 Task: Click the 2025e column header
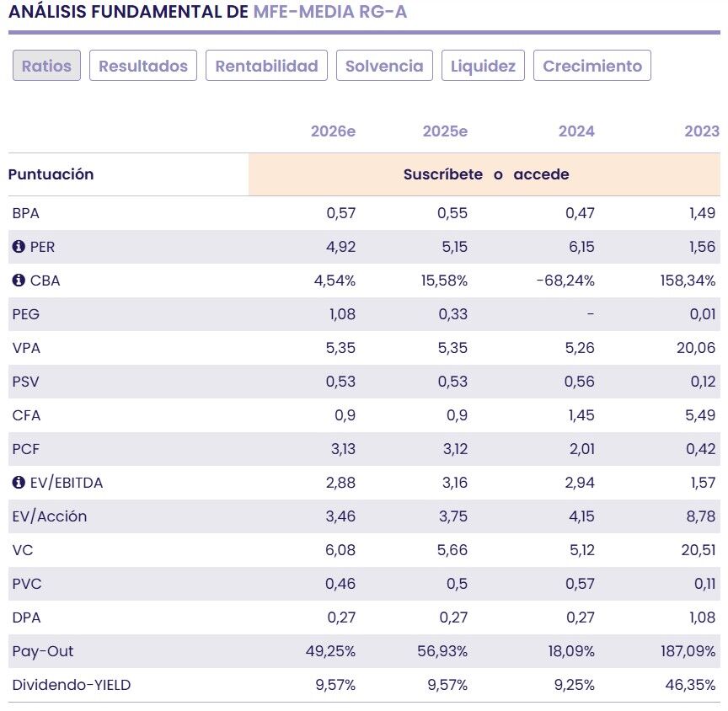tap(445, 131)
